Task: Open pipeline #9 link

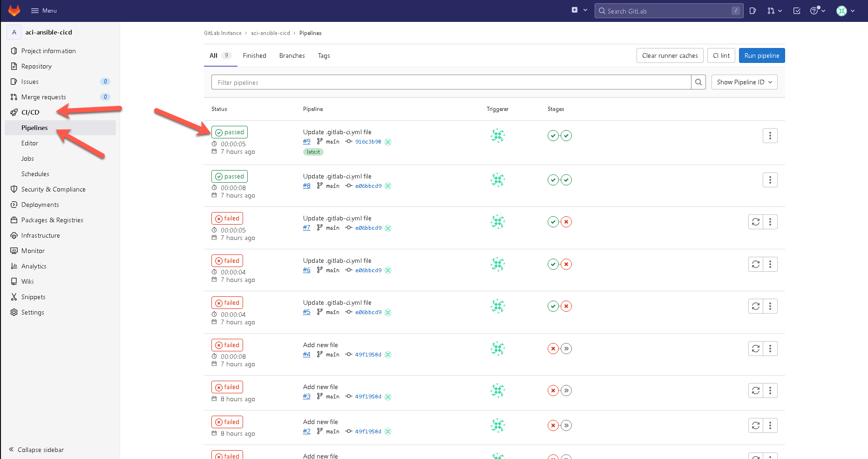Action: click(306, 141)
